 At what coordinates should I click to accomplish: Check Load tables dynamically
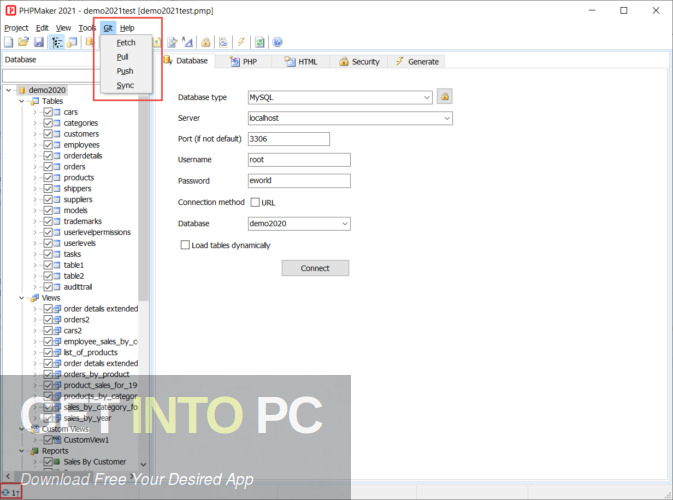pos(185,245)
